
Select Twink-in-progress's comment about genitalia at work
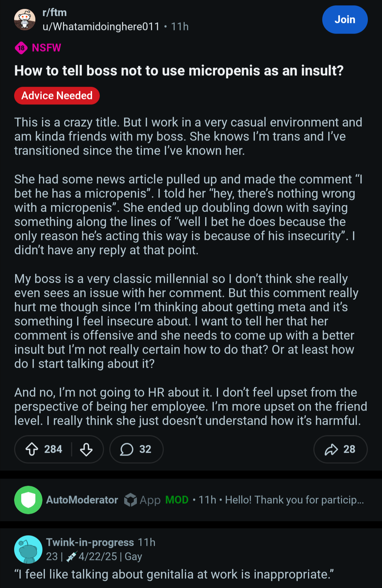click(x=174, y=574)
